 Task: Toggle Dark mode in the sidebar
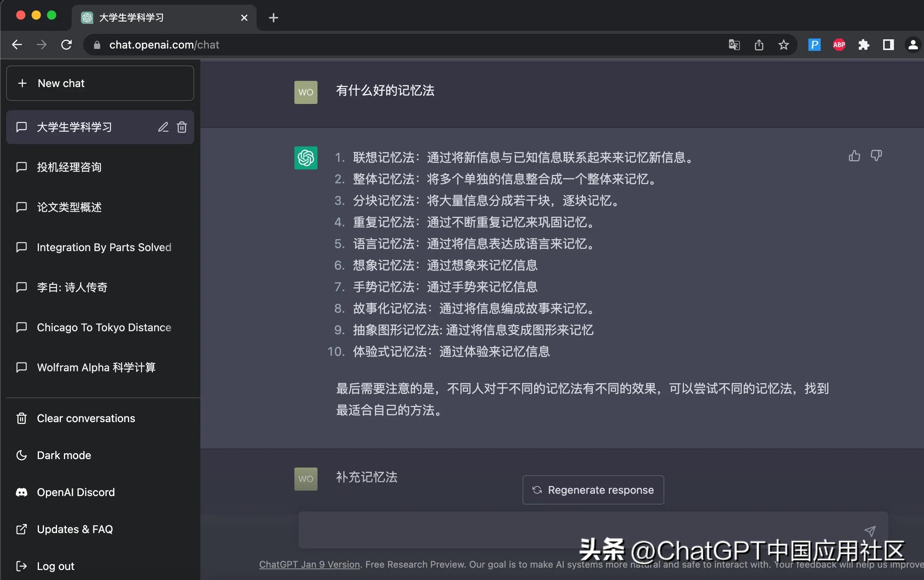click(64, 455)
